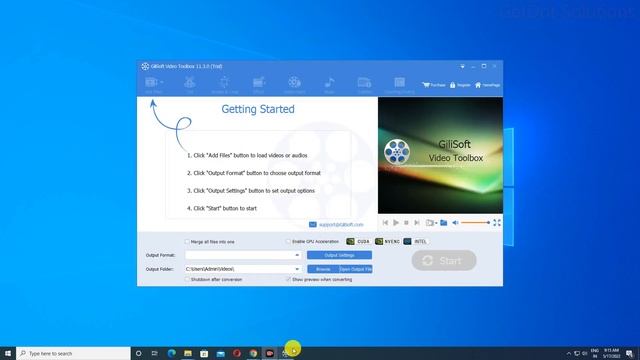Viewport: 640px width, 360px height.
Task: Play the preview video
Action: (396, 222)
